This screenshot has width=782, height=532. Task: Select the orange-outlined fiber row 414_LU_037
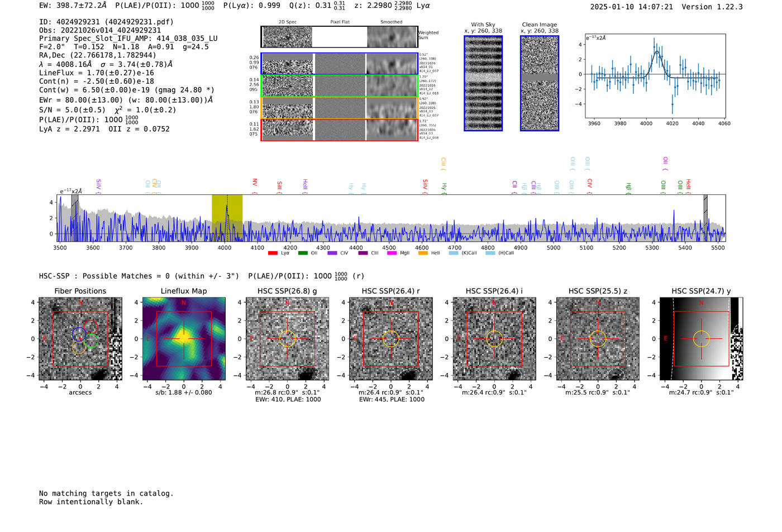pyautogui.click(x=340, y=108)
